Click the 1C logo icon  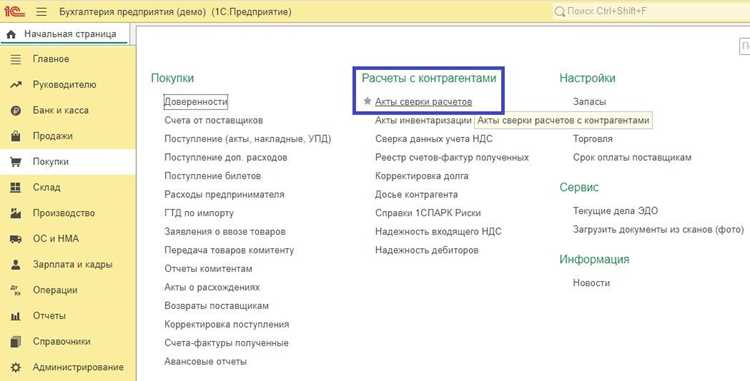tap(14, 11)
